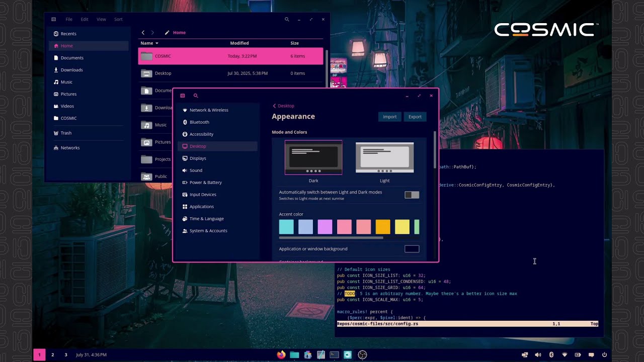Pick the orange accent color swatch
This screenshot has height=362, width=644.
(x=383, y=227)
